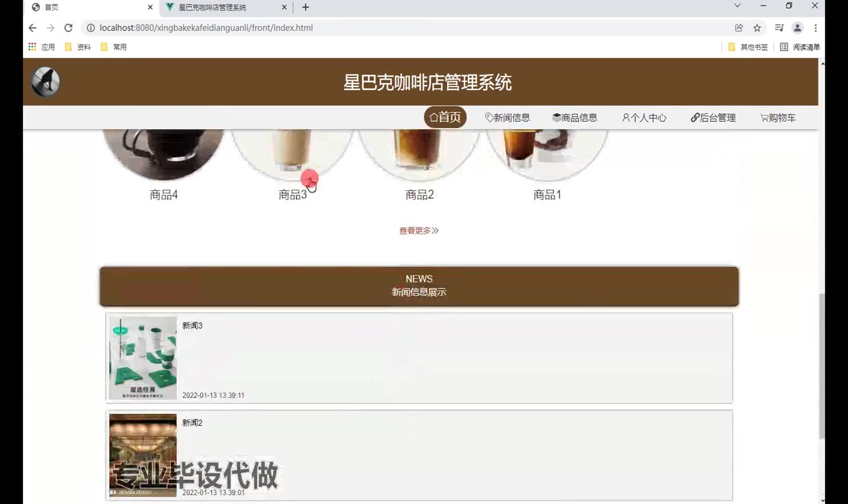Open the Chrome profile avatar

point(798,28)
